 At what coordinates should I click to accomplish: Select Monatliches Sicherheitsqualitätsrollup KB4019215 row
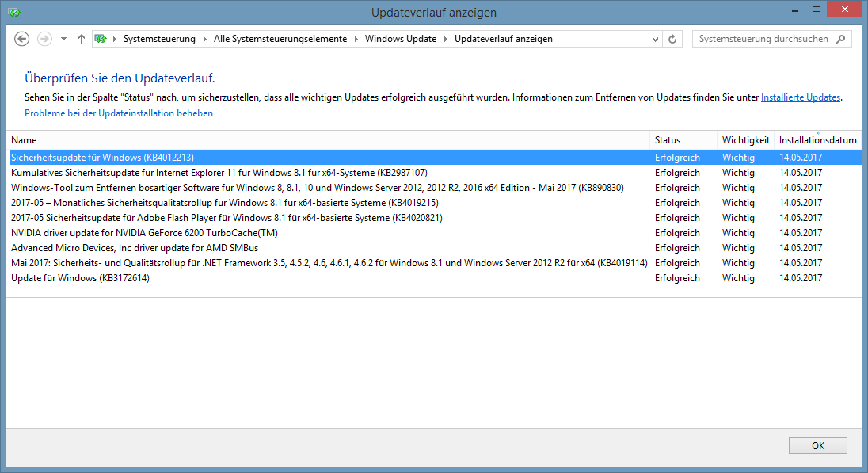435,203
